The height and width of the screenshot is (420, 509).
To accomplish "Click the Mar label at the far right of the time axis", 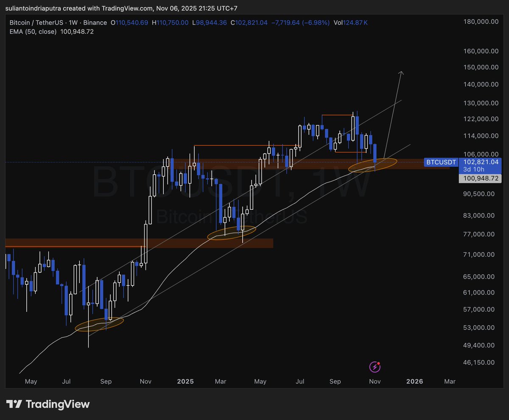I will click(x=450, y=381).
